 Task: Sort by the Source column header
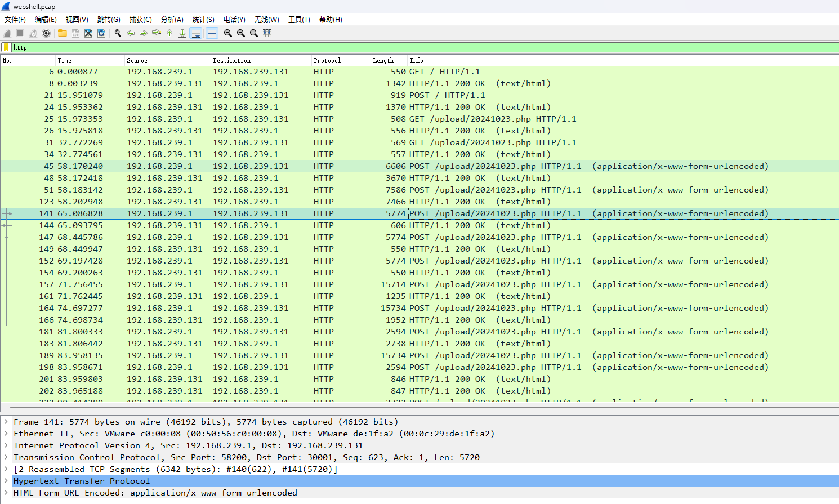(x=167, y=60)
